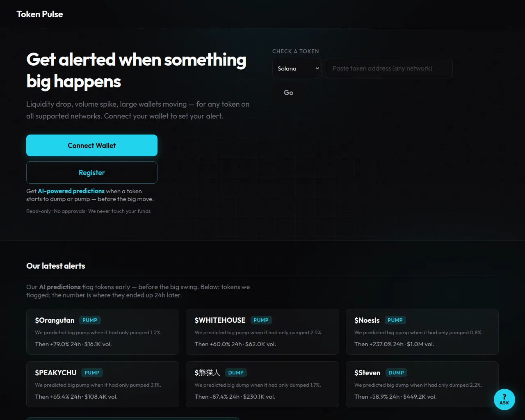Click the token address input field
525x420 pixels.
click(x=388, y=68)
